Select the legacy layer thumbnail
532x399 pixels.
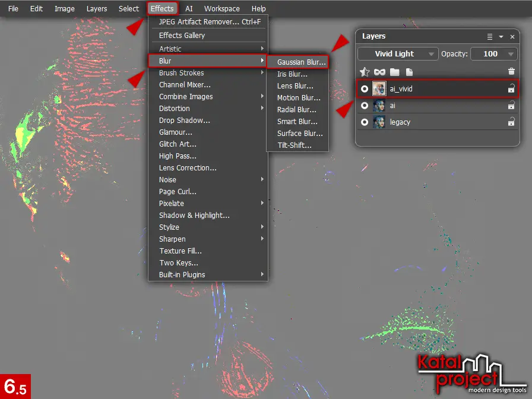379,122
